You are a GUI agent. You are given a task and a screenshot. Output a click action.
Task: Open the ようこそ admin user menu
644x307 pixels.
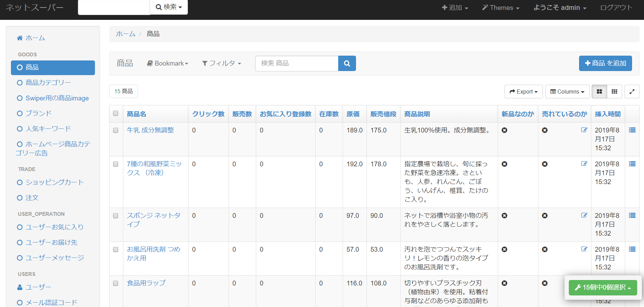(560, 8)
